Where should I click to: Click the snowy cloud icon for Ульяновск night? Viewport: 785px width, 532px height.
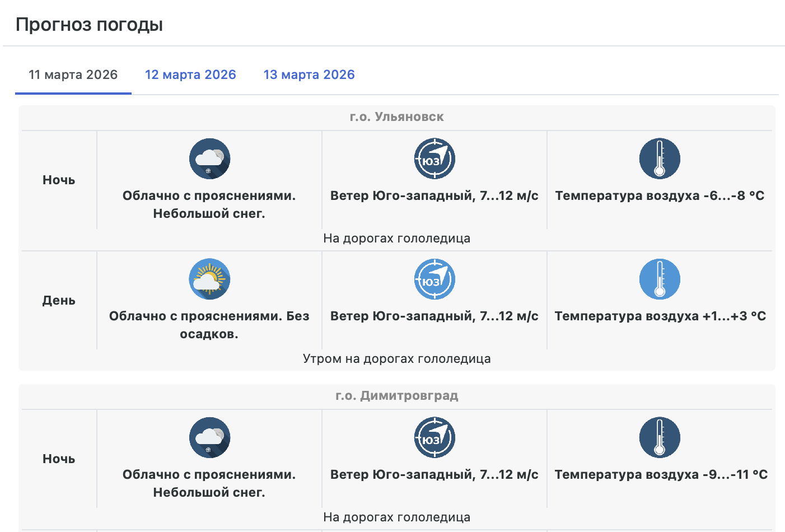209,158
